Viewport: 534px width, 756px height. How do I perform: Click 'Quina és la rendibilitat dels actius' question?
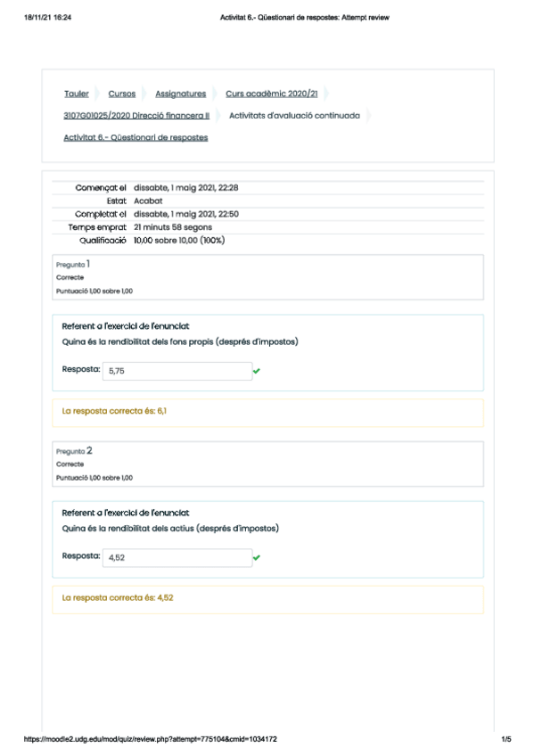click(x=170, y=529)
